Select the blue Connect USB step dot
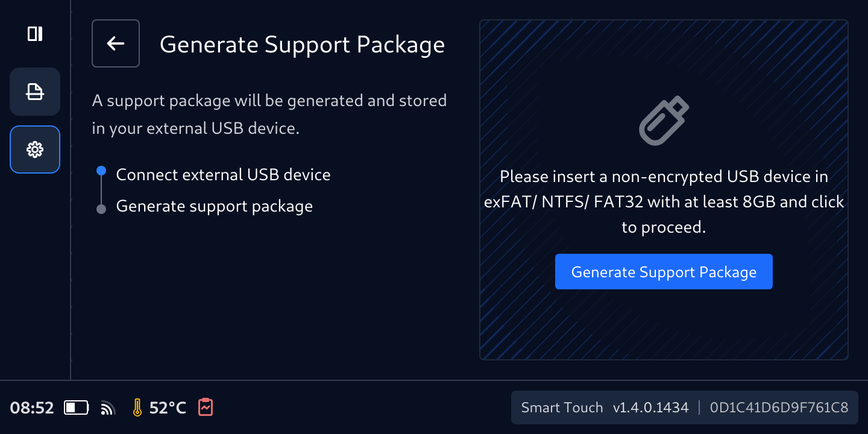The height and width of the screenshot is (434, 868). 101,171
